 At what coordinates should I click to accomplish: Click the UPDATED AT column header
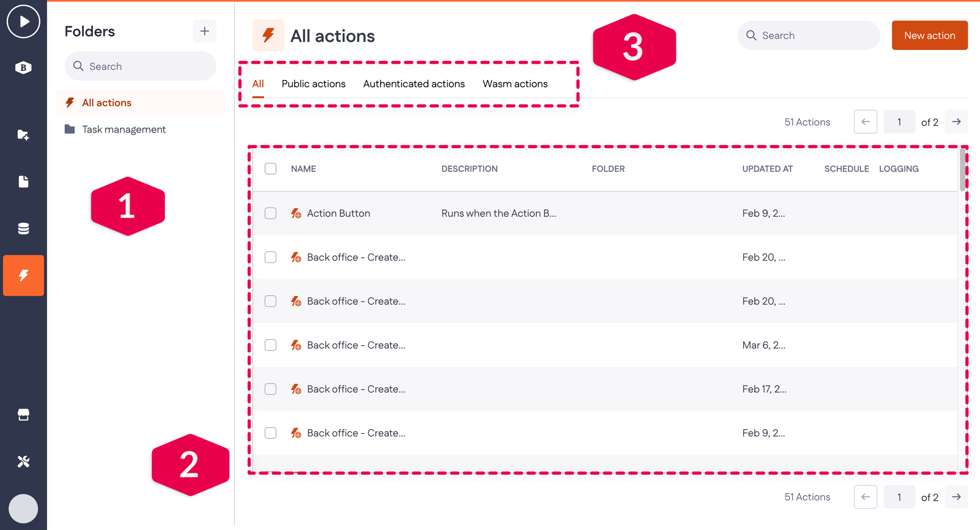(x=767, y=169)
